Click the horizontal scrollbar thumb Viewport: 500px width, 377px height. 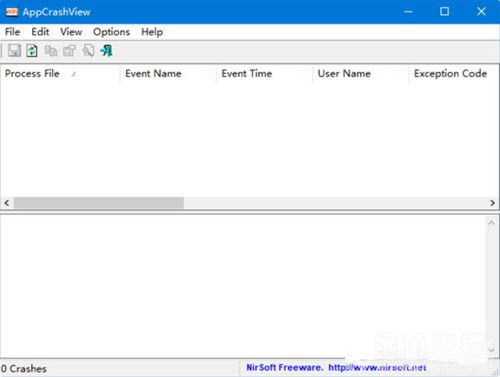tap(99, 203)
